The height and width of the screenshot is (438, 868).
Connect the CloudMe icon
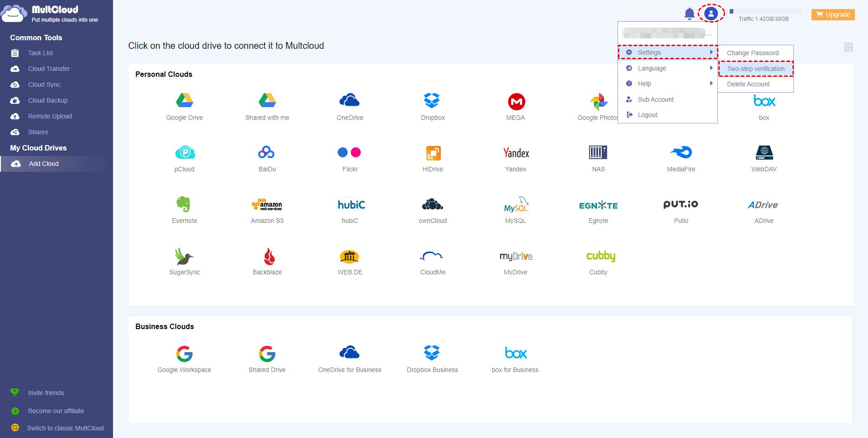(x=432, y=256)
